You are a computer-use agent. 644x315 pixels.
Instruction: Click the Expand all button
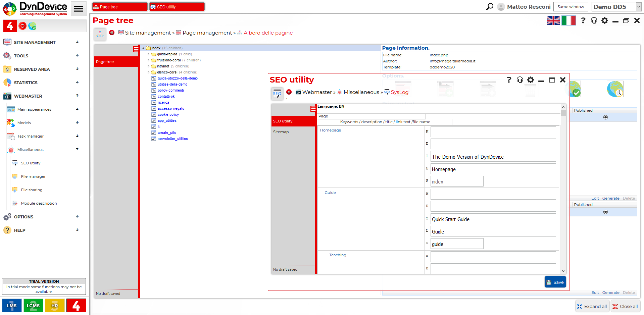[592, 306]
